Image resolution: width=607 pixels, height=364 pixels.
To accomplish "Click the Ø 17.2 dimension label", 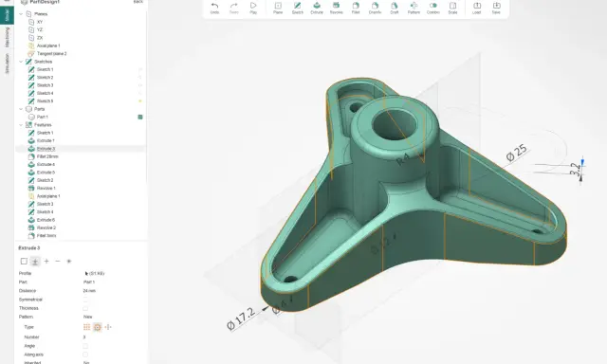I will coord(241,318).
